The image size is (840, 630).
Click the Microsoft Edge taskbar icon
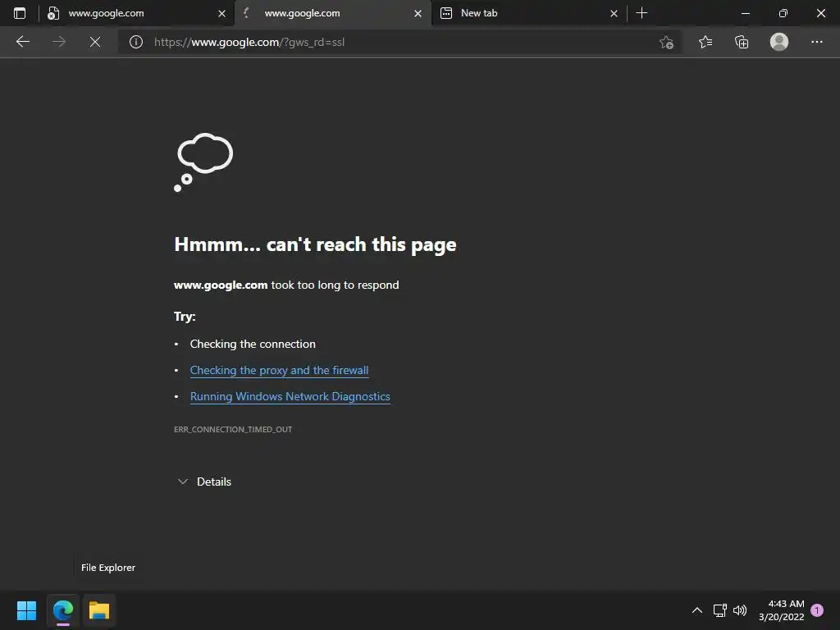(x=62, y=610)
